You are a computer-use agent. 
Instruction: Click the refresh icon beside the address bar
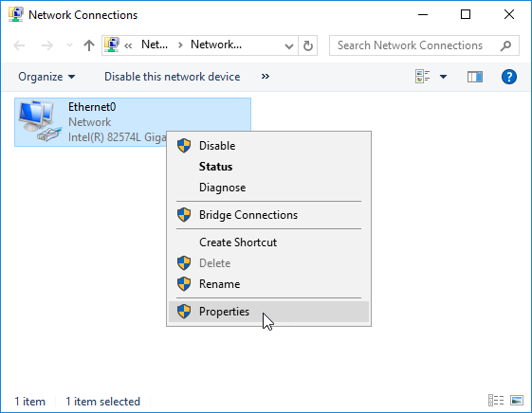click(x=308, y=45)
